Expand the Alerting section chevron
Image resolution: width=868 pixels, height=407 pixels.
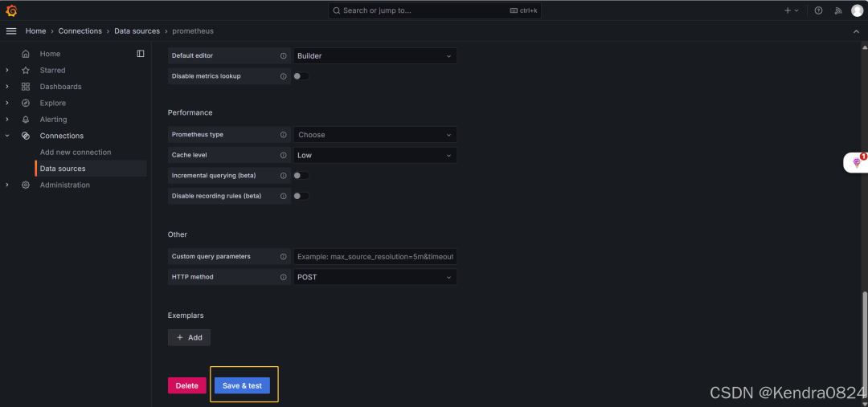(7, 120)
